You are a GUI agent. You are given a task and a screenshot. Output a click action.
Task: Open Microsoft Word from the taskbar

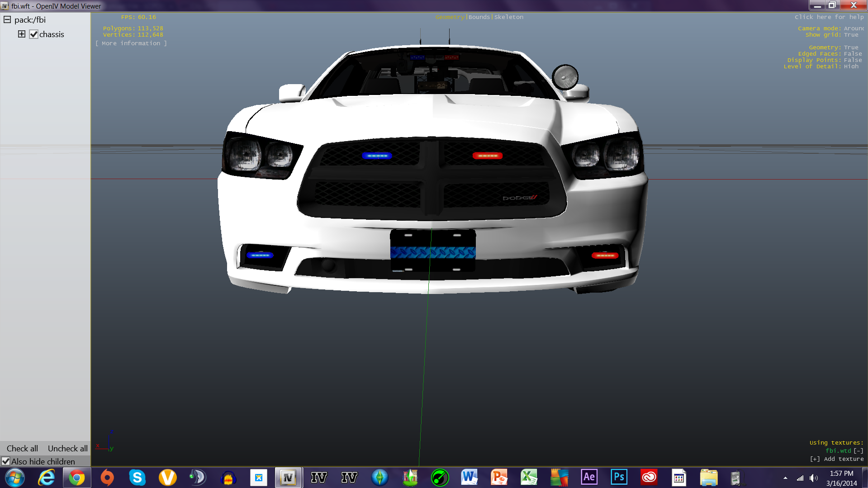(x=469, y=477)
